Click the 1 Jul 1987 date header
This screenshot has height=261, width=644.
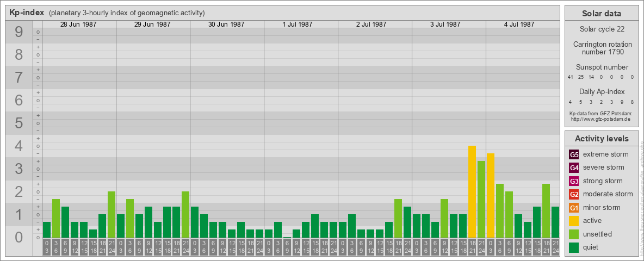pos(298,24)
